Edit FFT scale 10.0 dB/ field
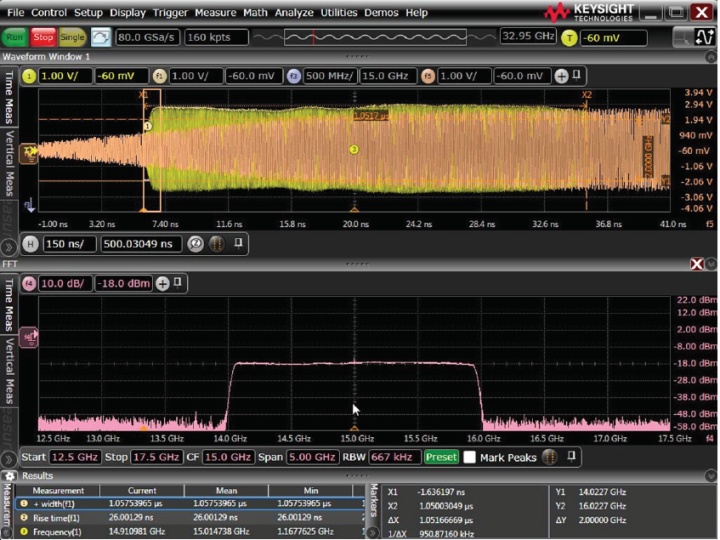This screenshot has height=540, width=720. coord(65,283)
